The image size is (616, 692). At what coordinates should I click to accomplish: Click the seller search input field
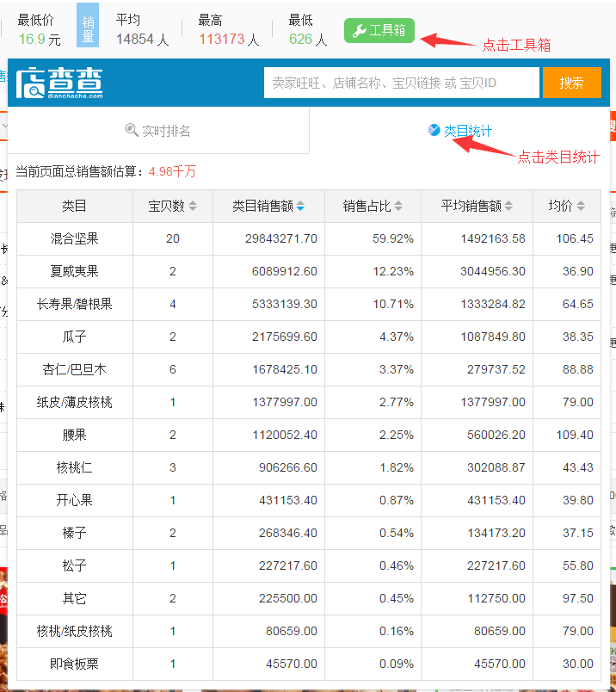(401, 83)
